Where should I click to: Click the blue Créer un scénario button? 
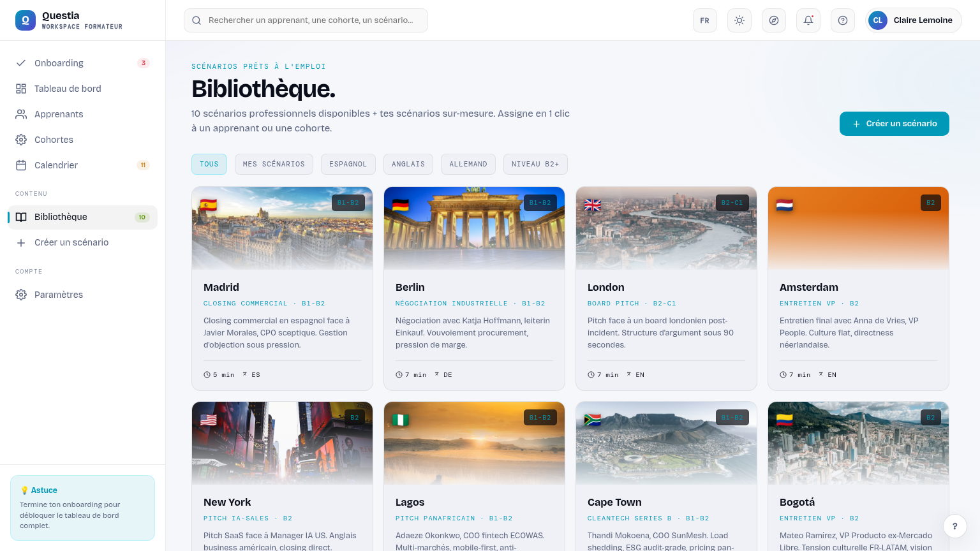895,124
